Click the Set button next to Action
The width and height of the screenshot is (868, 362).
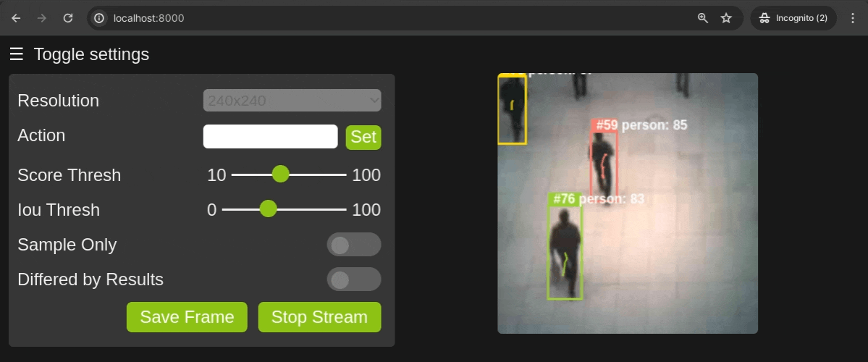(363, 137)
